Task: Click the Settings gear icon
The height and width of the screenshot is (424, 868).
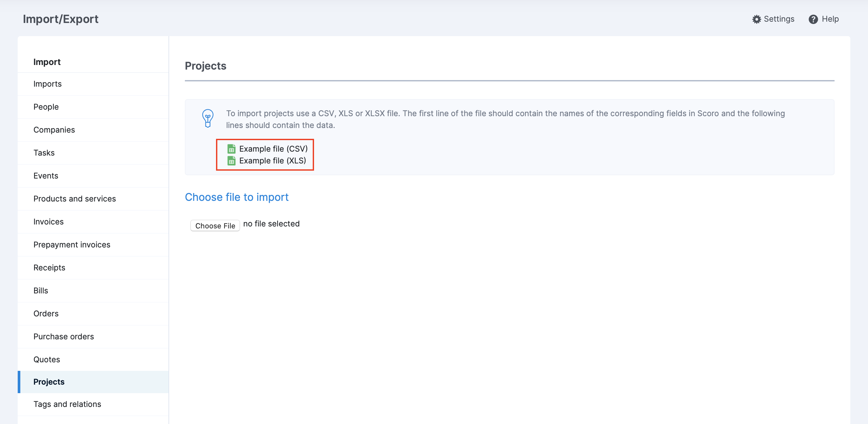Action: tap(757, 19)
